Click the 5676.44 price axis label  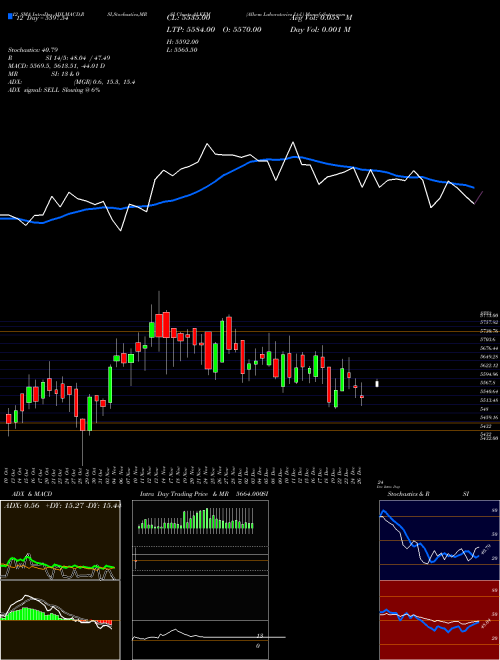pyautogui.click(x=489, y=348)
